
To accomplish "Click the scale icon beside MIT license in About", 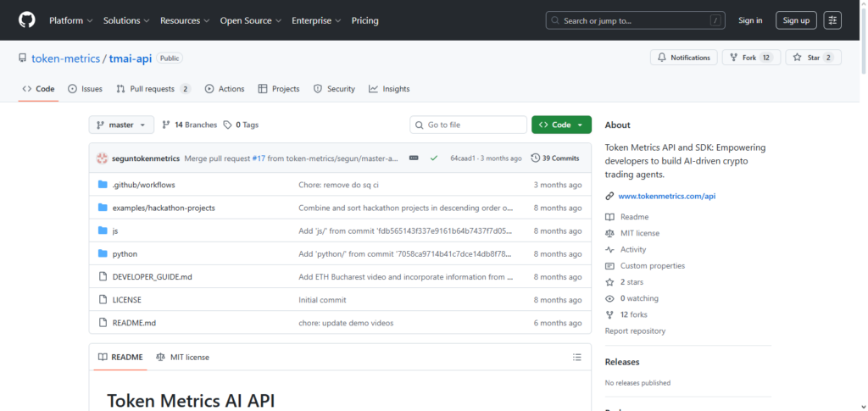I will coord(609,233).
